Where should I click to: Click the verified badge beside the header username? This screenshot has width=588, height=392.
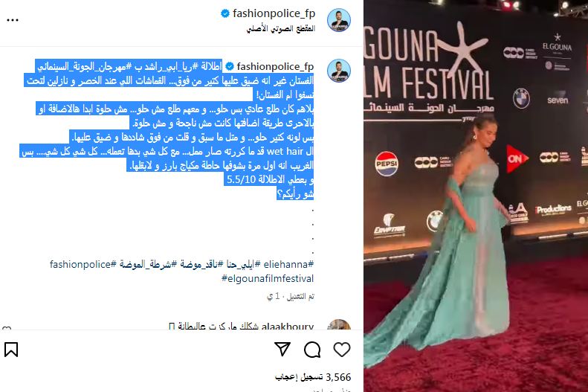coord(225,13)
